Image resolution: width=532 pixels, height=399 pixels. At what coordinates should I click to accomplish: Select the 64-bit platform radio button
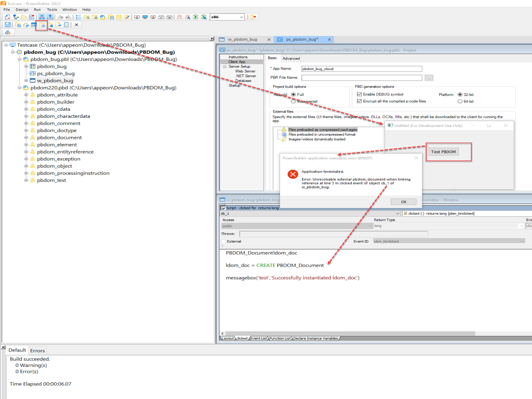460,101
